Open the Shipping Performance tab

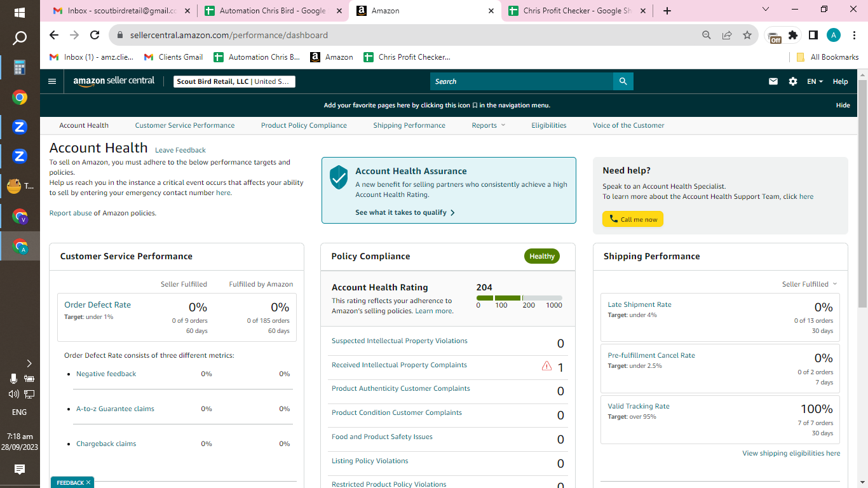tap(409, 125)
